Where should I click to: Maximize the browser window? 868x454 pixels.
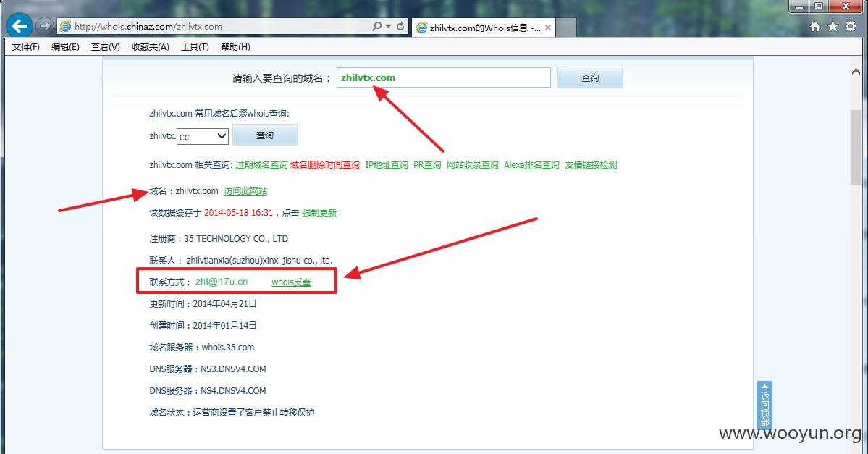(x=818, y=6)
